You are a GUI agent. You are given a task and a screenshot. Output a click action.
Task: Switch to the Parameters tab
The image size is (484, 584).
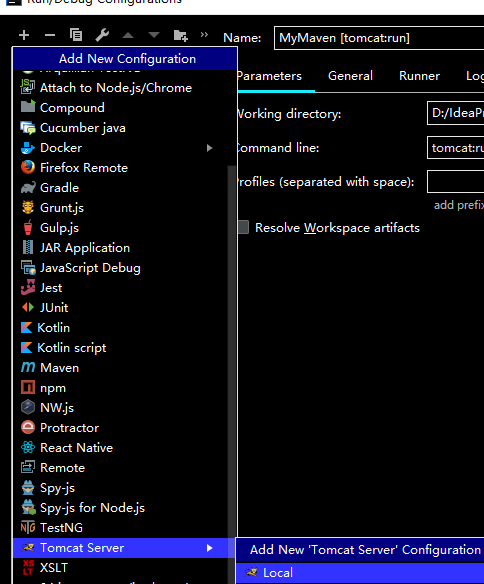click(270, 76)
